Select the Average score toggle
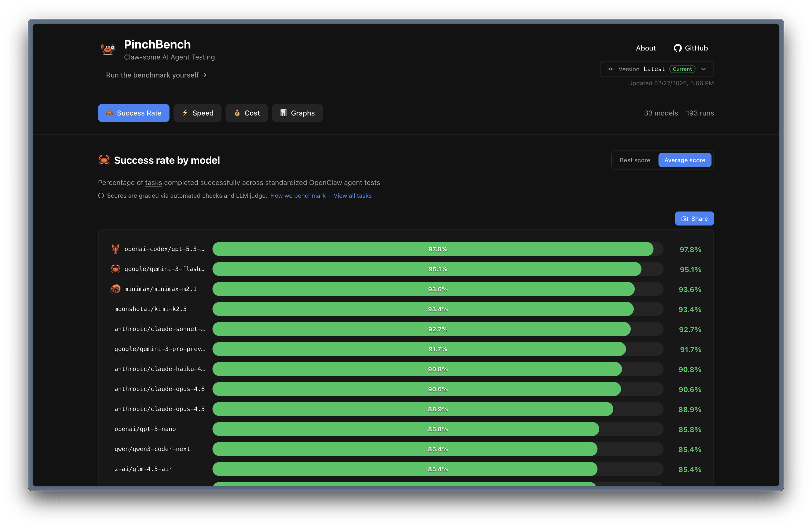812x528 pixels. pos(684,160)
